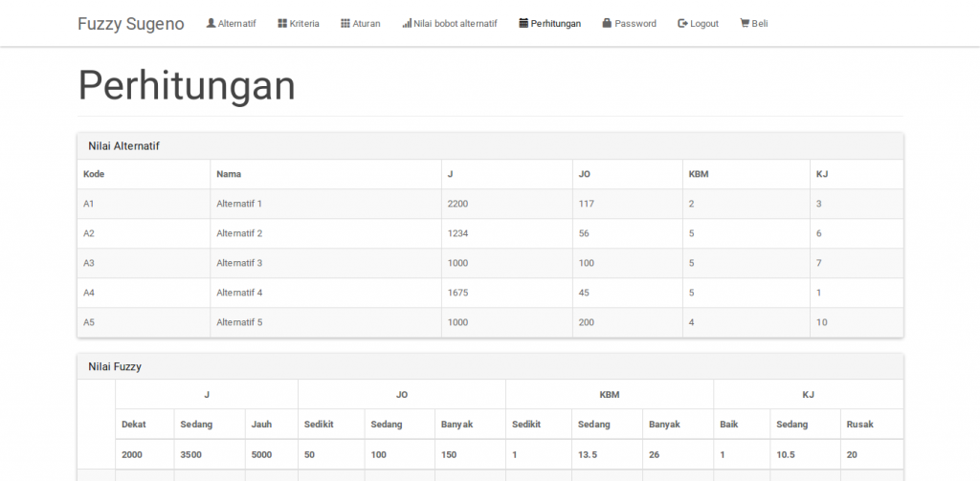980x481 pixels.
Task: Click the shopping cart icon beside Beli
Action: 745,23
